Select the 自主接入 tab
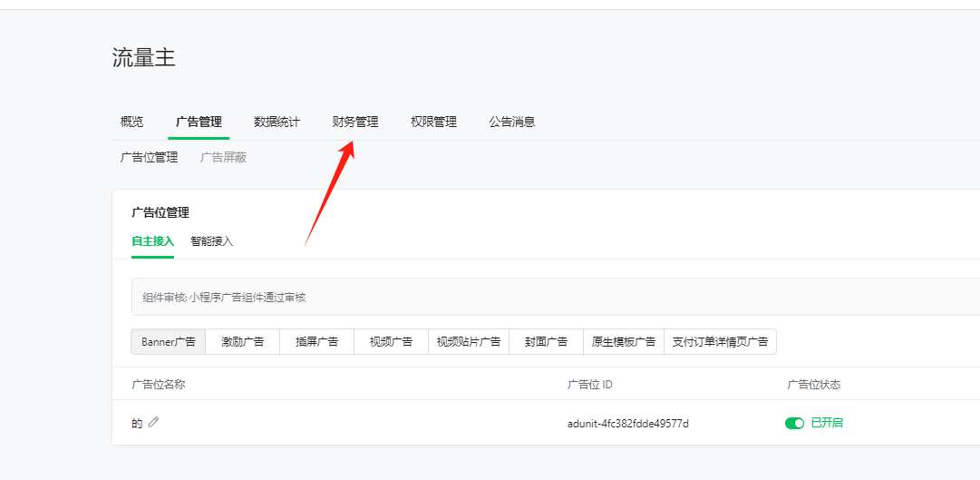980x480 pixels. 152,241
